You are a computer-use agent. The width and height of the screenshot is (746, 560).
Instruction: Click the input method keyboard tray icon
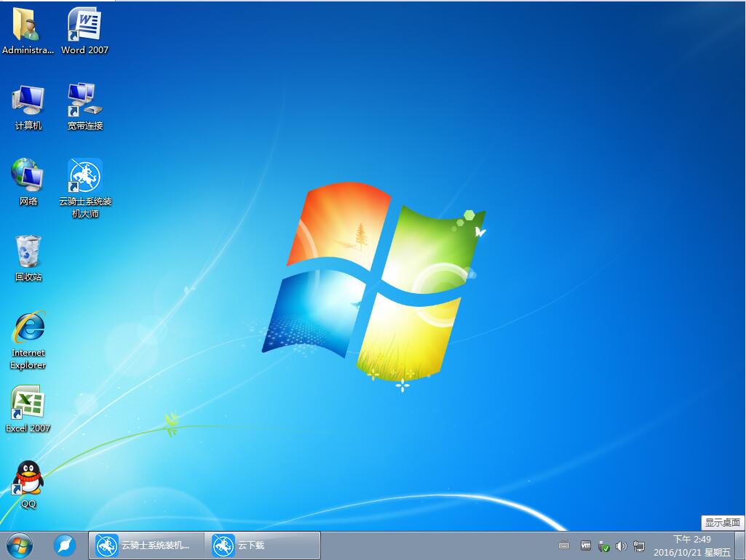point(564,544)
